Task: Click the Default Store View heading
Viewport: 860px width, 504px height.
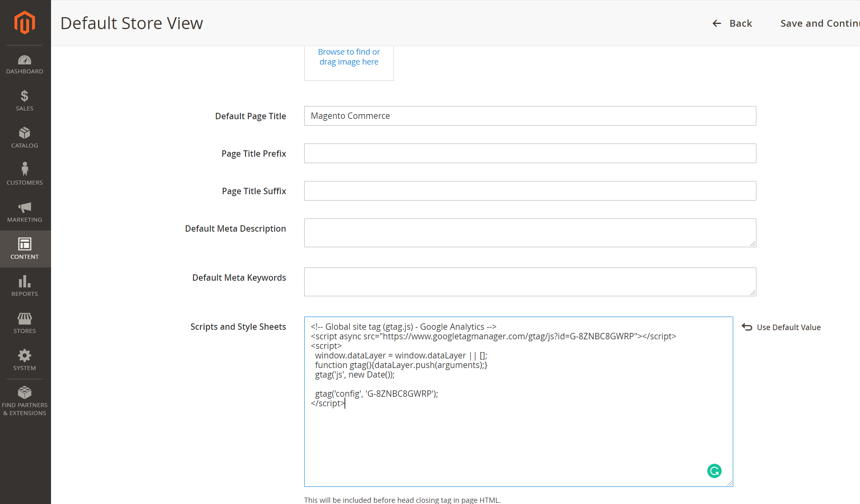Action: [x=132, y=23]
